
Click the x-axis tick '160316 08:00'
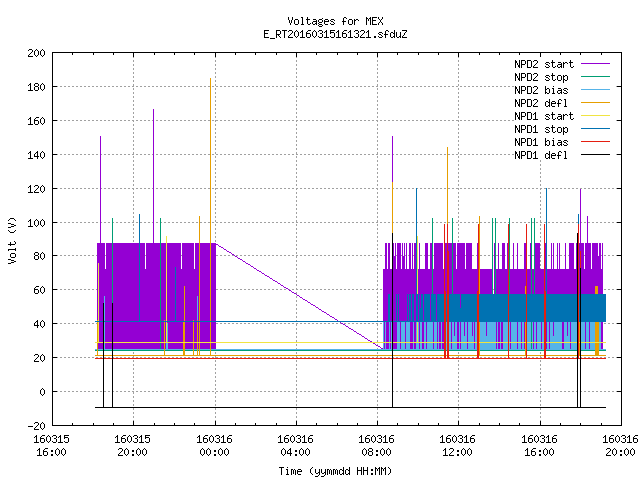pos(376,446)
